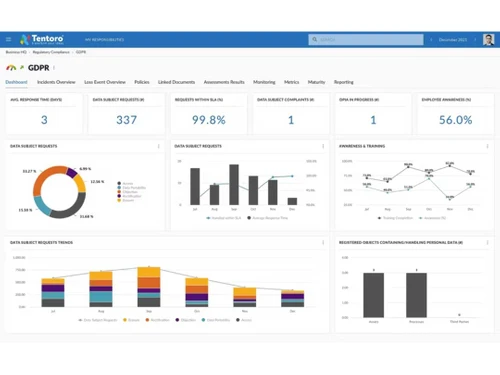Open the Maturity tab
Screen dimensions: 500x375
(x=316, y=82)
